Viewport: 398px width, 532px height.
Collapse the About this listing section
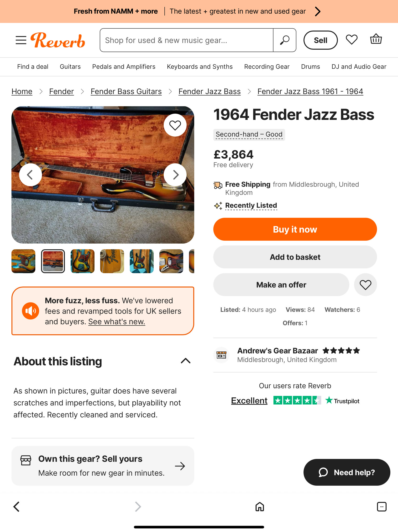click(186, 361)
